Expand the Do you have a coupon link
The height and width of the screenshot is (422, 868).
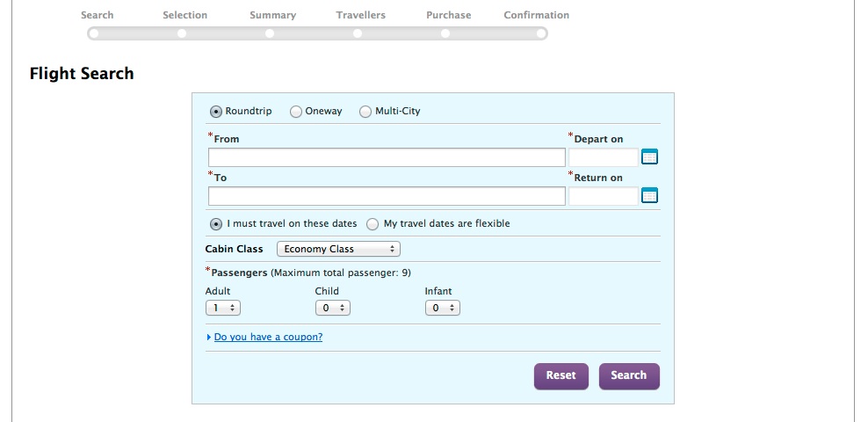coord(268,337)
